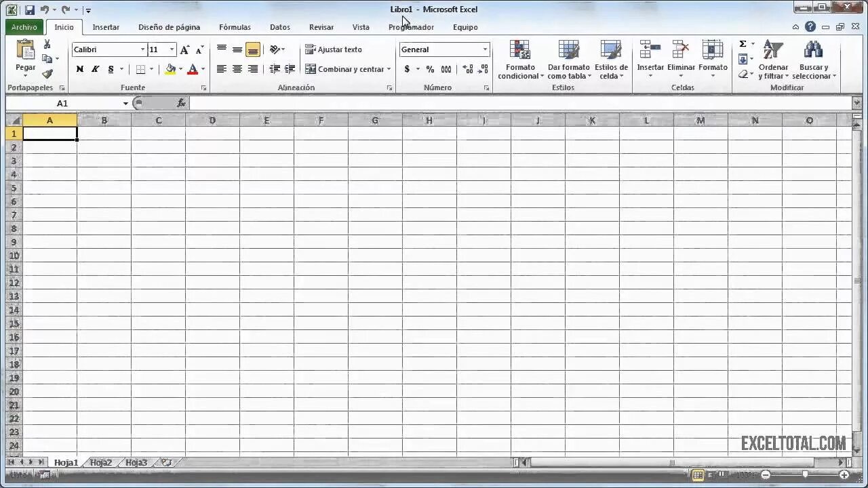Increase decimal places
868x488 pixels.
468,69
